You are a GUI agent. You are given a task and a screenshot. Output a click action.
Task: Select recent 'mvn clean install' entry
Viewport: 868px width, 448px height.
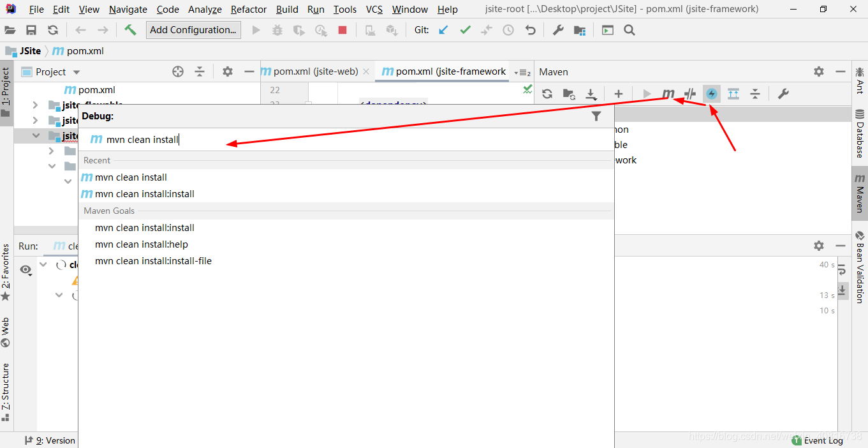[346, 177]
